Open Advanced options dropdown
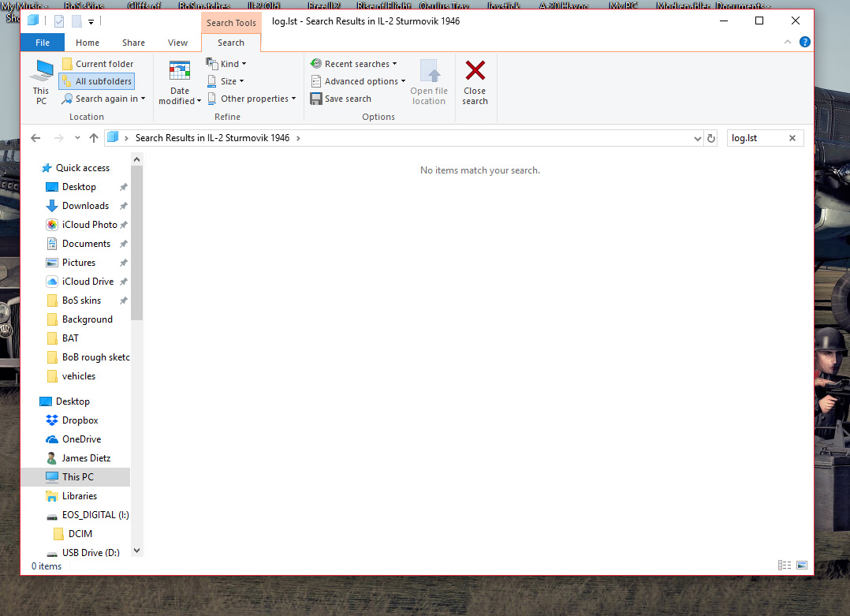Image resolution: width=850 pixels, height=616 pixels. click(x=358, y=81)
